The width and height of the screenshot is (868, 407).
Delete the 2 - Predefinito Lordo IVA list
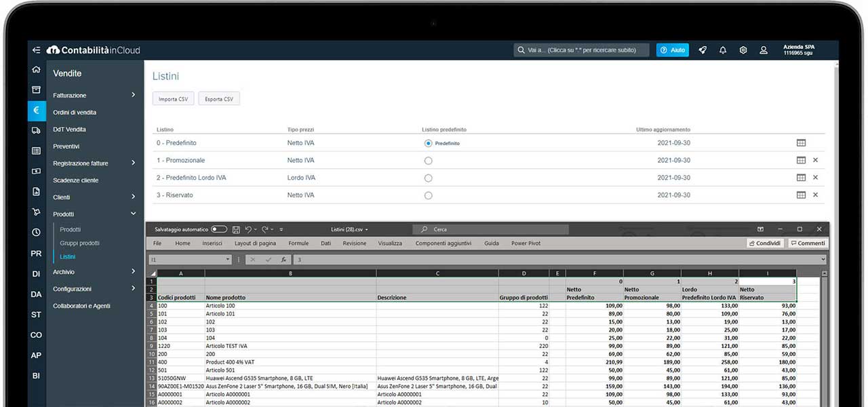815,178
